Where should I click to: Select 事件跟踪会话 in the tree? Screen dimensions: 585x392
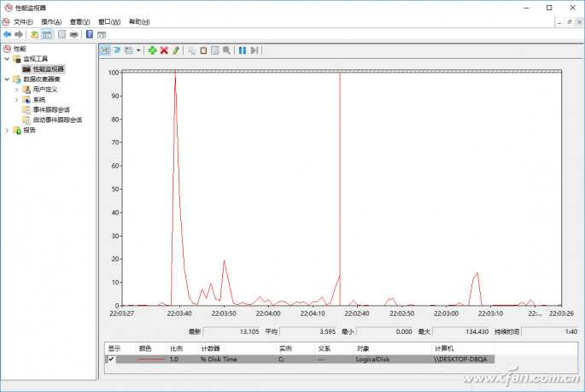click(51, 109)
